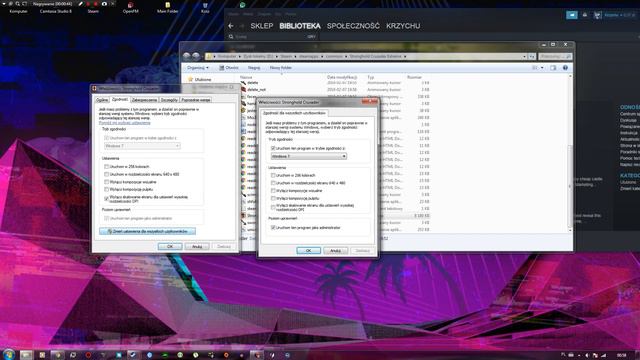Change the Explorer view mode icon

tap(535, 68)
